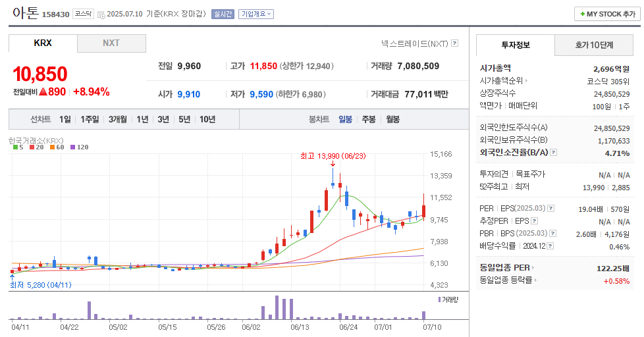Expand the 시가총액순위 arrow link
The image size is (644, 337).
504,81
